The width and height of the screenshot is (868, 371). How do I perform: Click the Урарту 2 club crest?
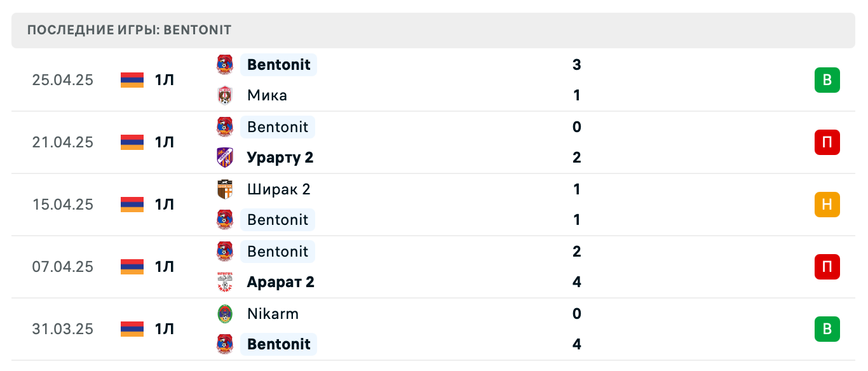224,158
